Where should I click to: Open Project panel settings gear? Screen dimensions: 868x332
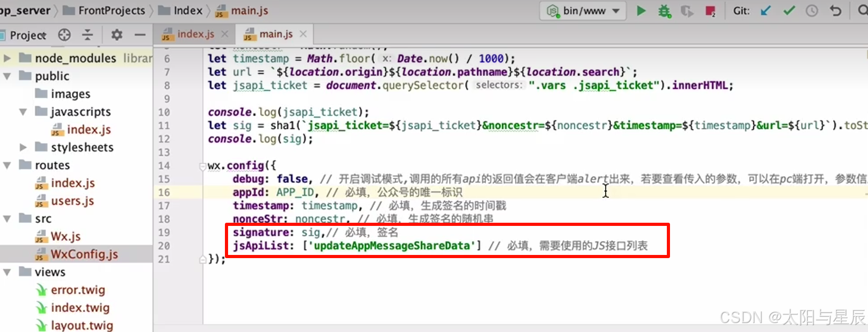coord(117,35)
